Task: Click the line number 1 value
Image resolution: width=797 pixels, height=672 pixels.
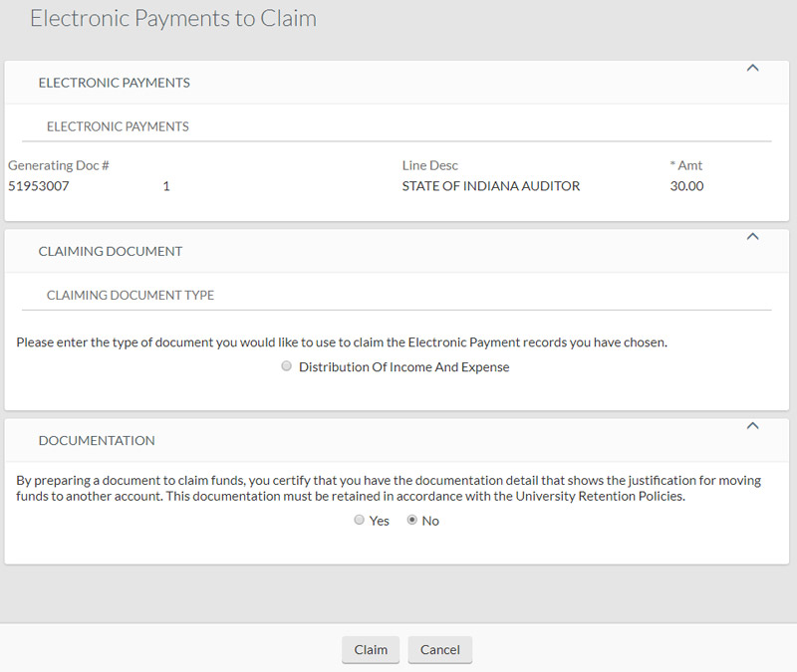Action: [x=166, y=186]
